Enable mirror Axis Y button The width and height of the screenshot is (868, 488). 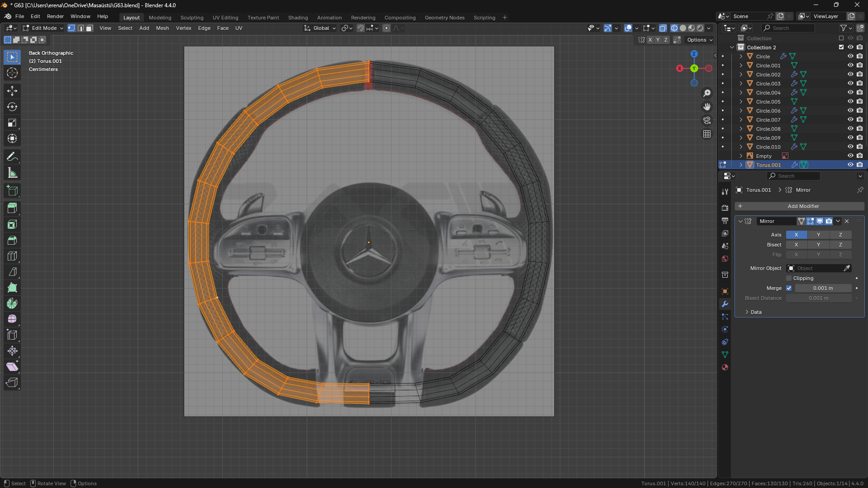point(818,235)
